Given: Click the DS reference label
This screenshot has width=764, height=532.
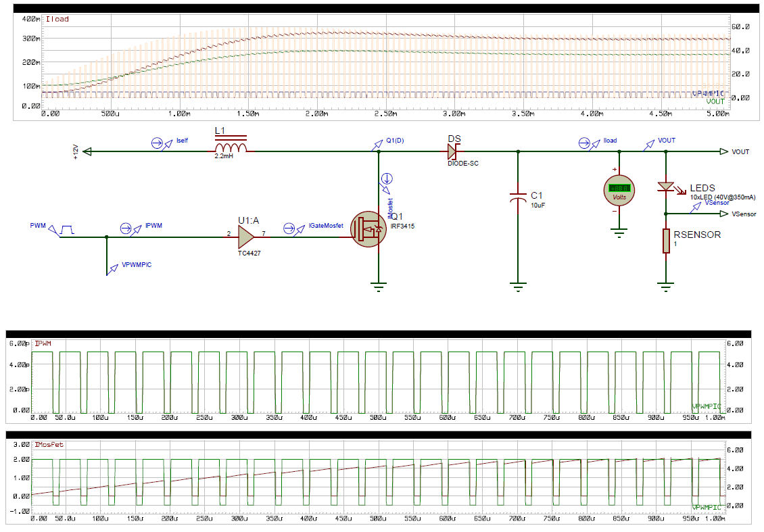Looking at the screenshot, I should point(454,139).
